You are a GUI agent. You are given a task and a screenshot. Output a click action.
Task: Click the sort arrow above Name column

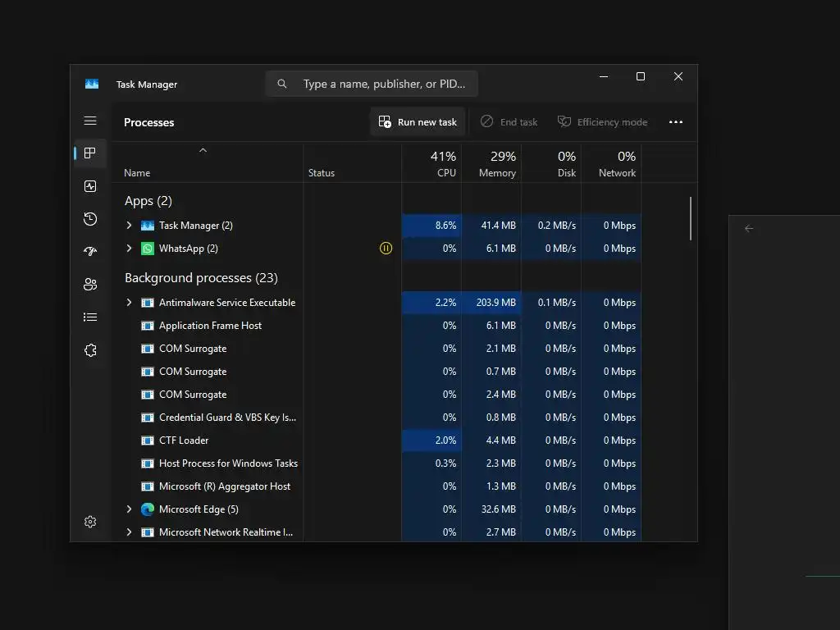click(203, 151)
